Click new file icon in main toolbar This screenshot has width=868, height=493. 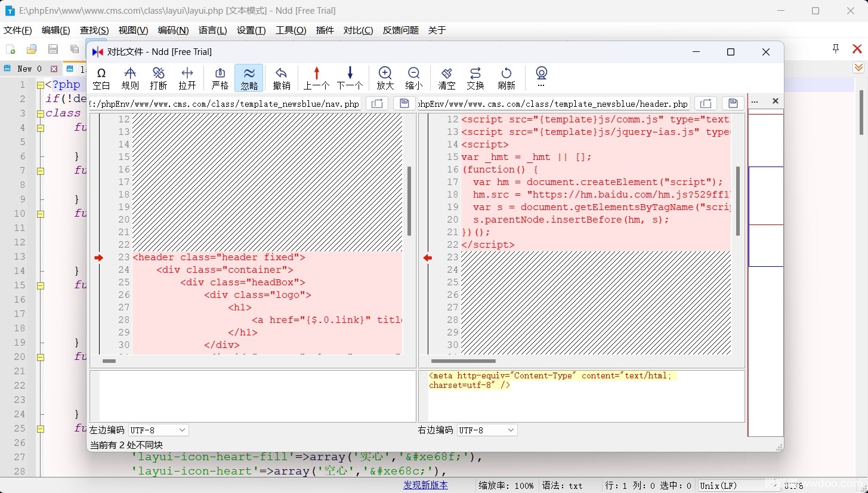point(10,49)
